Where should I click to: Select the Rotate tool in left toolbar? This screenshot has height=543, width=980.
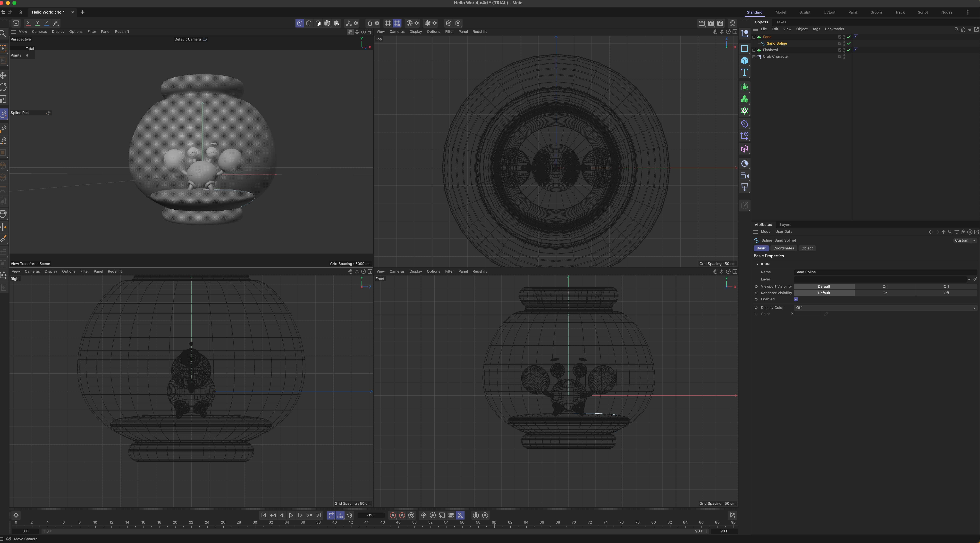coord(3,87)
